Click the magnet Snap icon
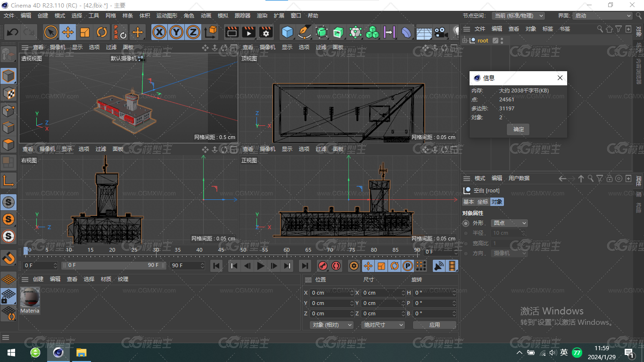Image resolution: width=644 pixels, height=362 pixels. tap(8, 258)
